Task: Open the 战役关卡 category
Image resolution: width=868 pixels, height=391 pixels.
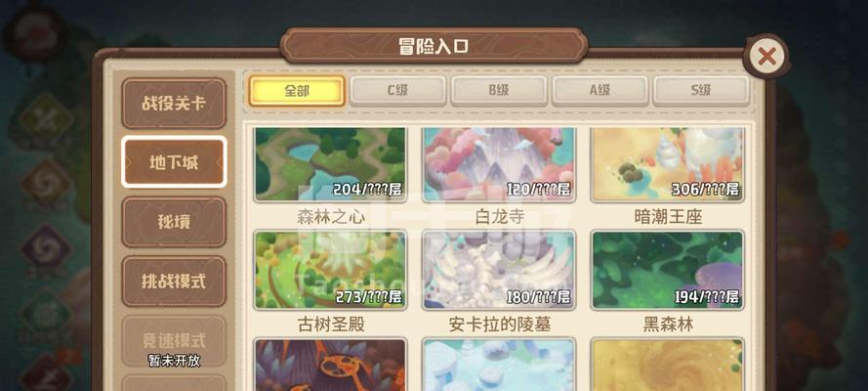Action: 174,103
